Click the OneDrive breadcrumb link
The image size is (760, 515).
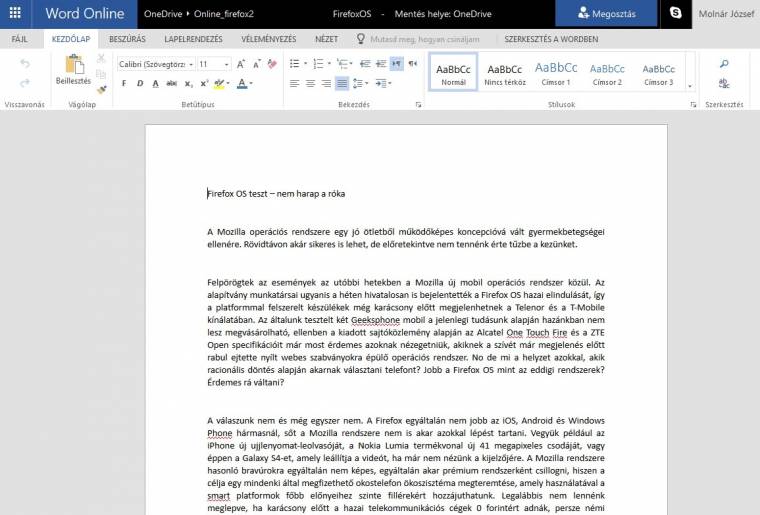pyautogui.click(x=163, y=14)
